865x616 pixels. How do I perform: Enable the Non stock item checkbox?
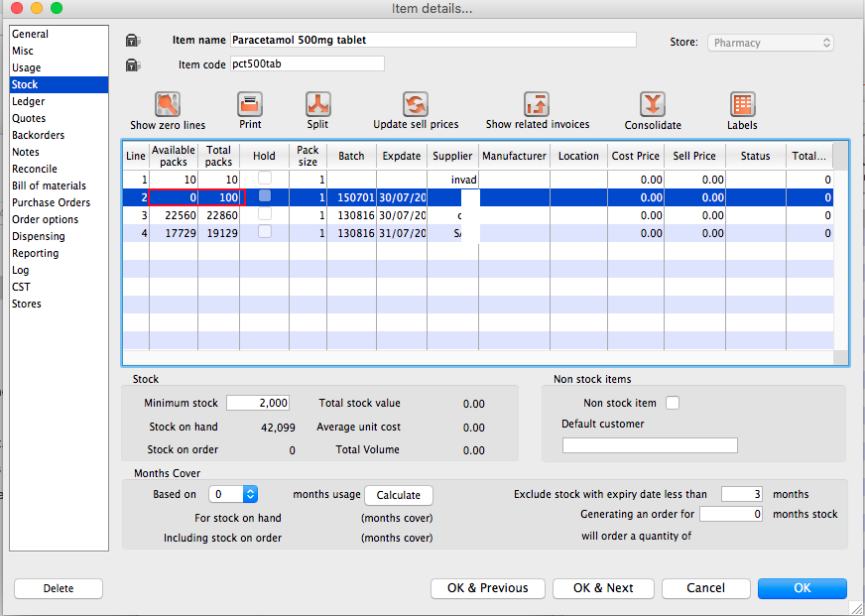[x=673, y=403]
